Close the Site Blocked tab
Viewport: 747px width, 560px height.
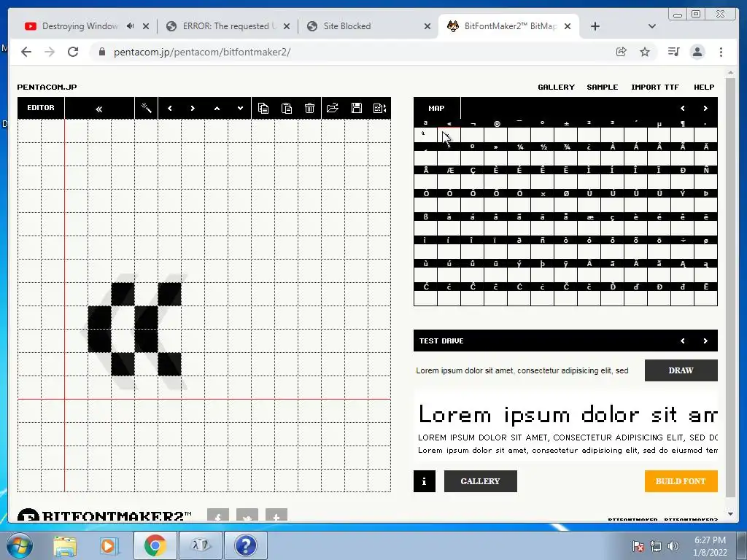click(427, 26)
